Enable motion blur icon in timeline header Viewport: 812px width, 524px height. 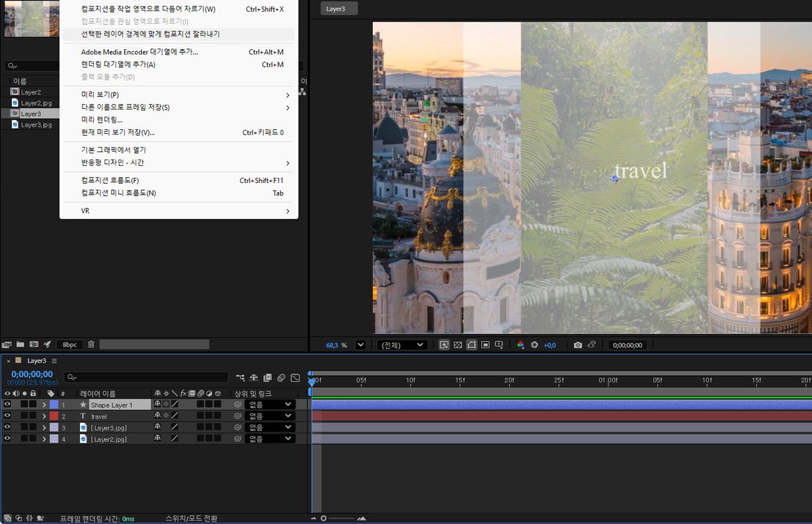coord(281,378)
